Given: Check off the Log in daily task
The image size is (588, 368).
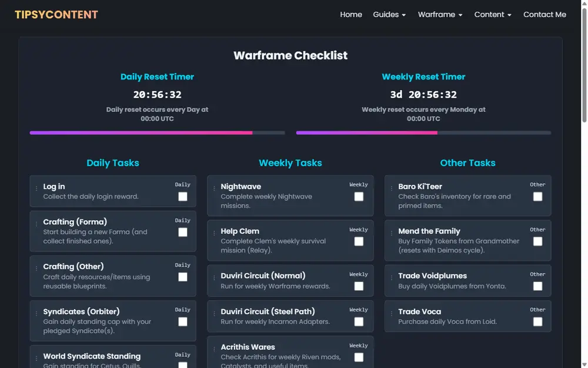Looking at the screenshot, I should (x=183, y=197).
